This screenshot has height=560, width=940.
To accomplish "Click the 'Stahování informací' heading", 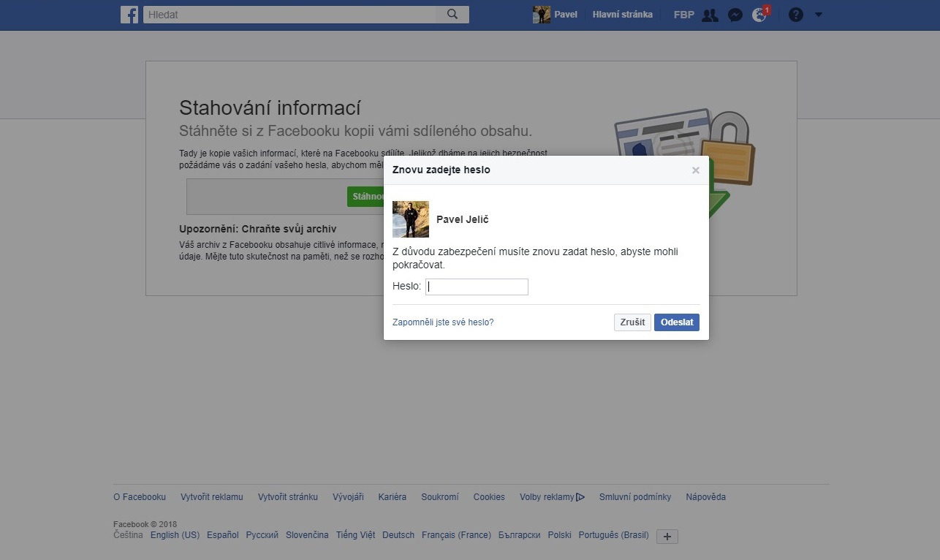I will pyautogui.click(x=270, y=108).
